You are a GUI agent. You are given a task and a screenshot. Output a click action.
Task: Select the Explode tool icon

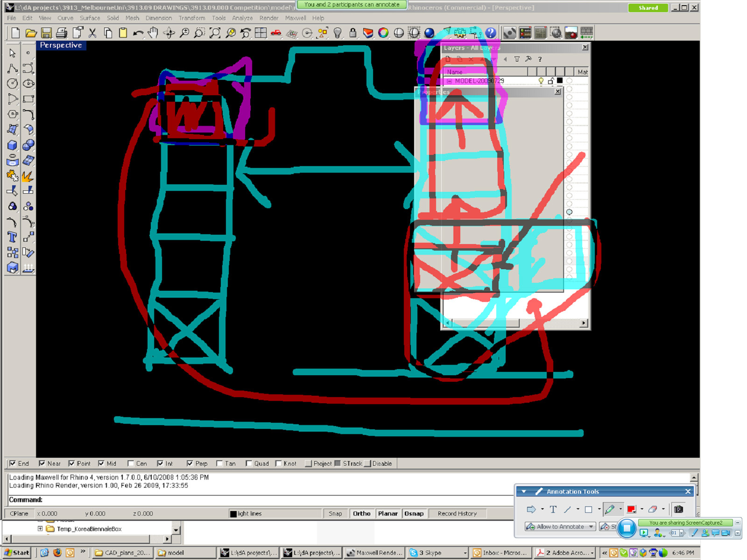[x=28, y=176]
